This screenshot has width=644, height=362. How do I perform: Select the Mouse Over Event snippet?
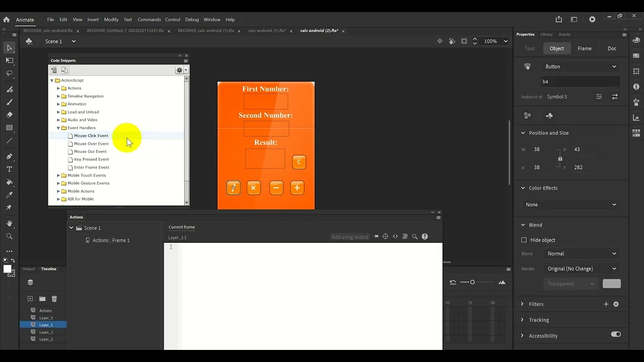[x=91, y=144]
